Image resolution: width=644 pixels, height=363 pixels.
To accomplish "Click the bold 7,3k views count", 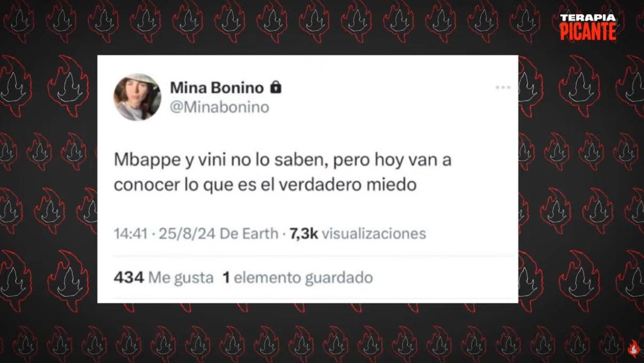I will pyautogui.click(x=304, y=234).
